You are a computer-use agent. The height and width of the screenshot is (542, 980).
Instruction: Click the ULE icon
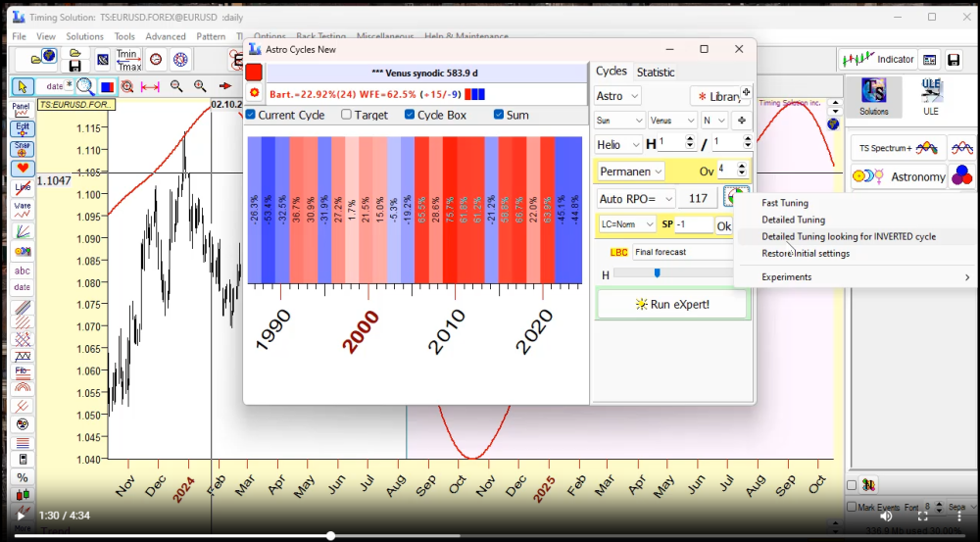pyautogui.click(x=931, y=96)
